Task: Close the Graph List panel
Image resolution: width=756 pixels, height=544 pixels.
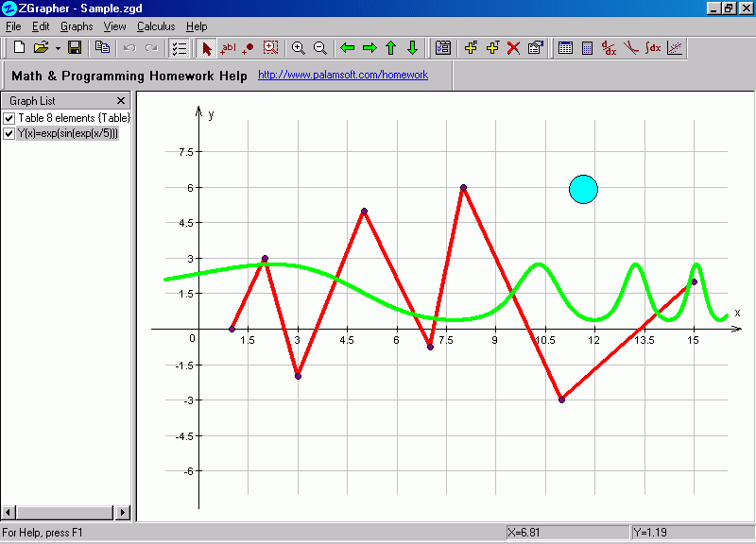Action: coord(121,100)
